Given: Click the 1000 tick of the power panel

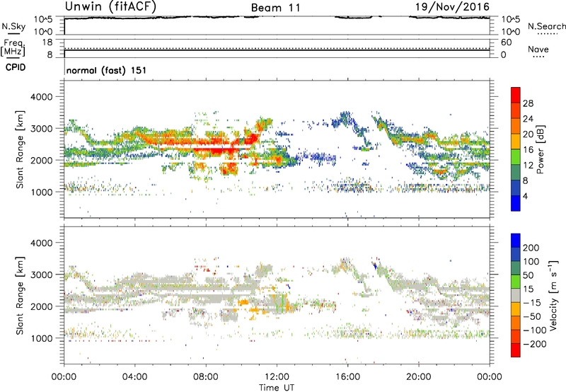Looking at the screenshot, I should [41, 192].
